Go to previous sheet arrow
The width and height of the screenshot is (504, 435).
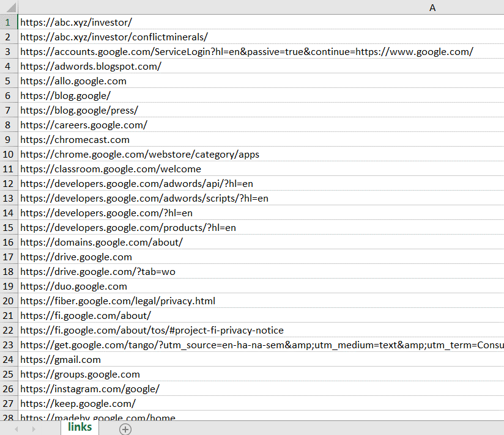[x=16, y=429]
